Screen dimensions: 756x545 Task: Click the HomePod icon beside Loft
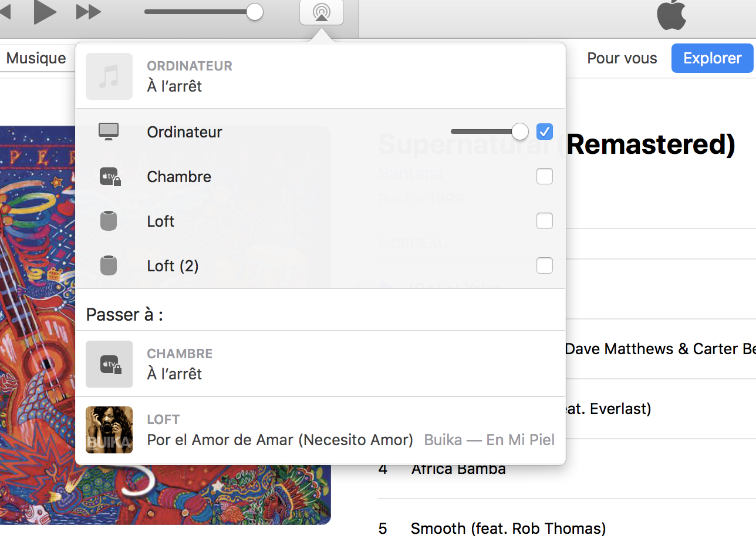[x=109, y=221]
